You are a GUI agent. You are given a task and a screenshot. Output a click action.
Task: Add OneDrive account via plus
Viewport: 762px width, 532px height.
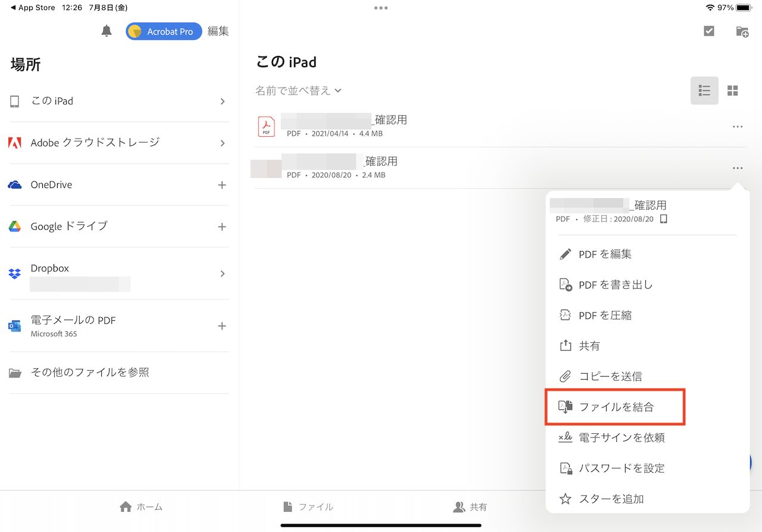tap(222, 185)
